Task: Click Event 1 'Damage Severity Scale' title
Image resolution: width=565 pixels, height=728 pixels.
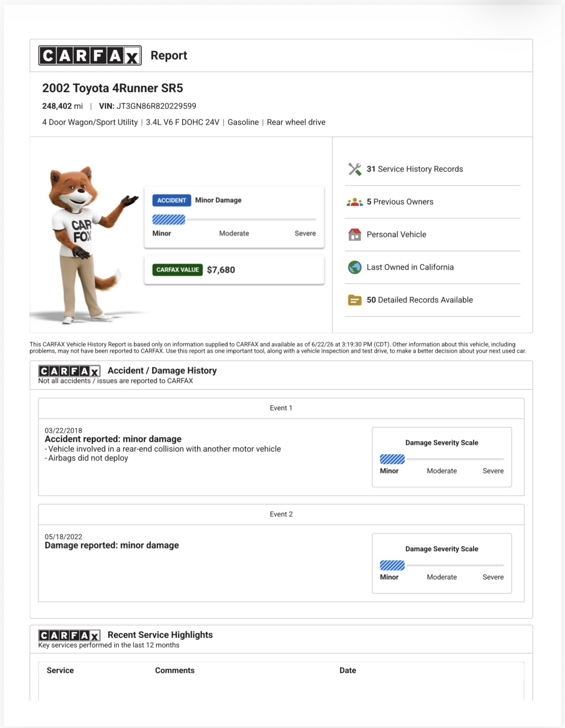Action: [442, 443]
